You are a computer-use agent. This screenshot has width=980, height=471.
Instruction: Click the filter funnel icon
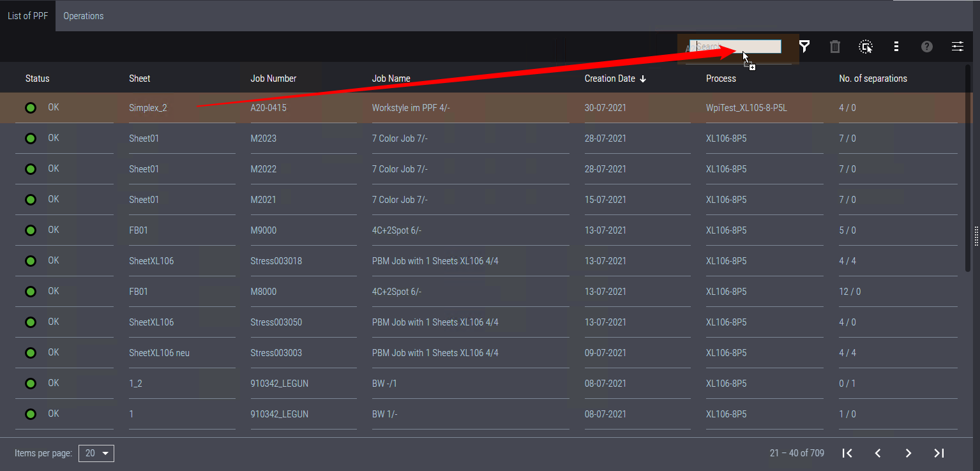tap(804, 47)
